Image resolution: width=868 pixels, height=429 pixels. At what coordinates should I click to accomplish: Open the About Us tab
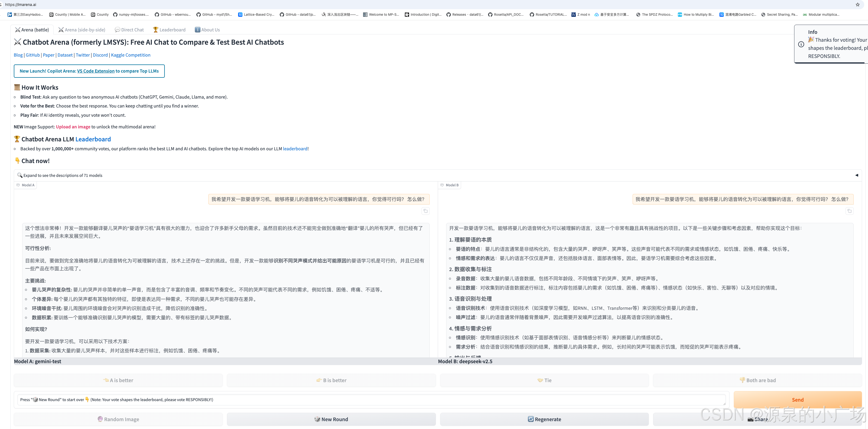[x=207, y=30]
